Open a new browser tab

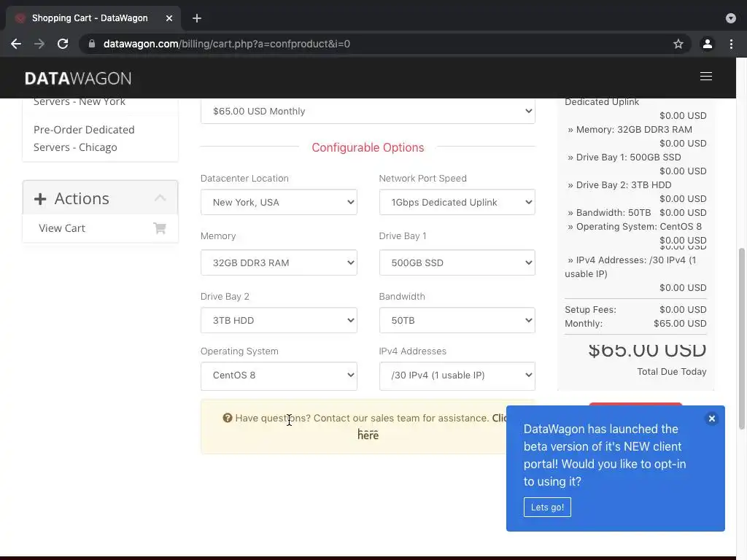coord(197,18)
